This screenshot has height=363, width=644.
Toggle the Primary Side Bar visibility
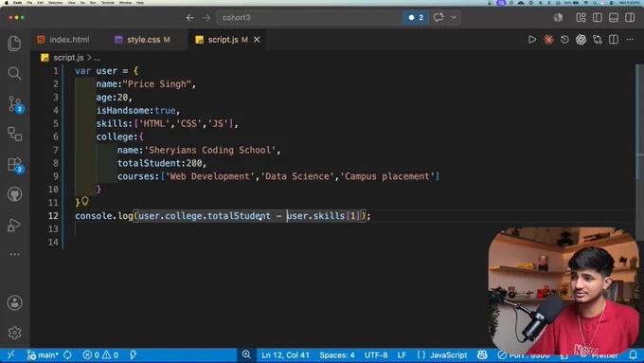coord(598,17)
